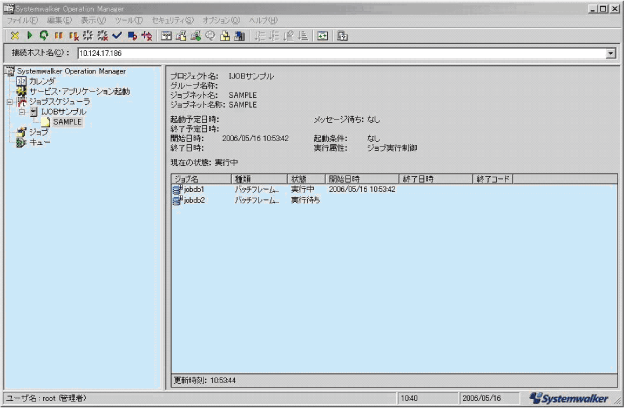The width and height of the screenshot is (624, 408).
Task: Select the jobdb1 job name cell
Action: 194,189
